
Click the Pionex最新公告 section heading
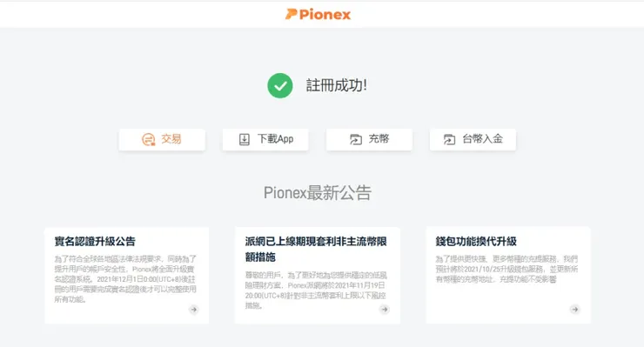[x=318, y=192]
